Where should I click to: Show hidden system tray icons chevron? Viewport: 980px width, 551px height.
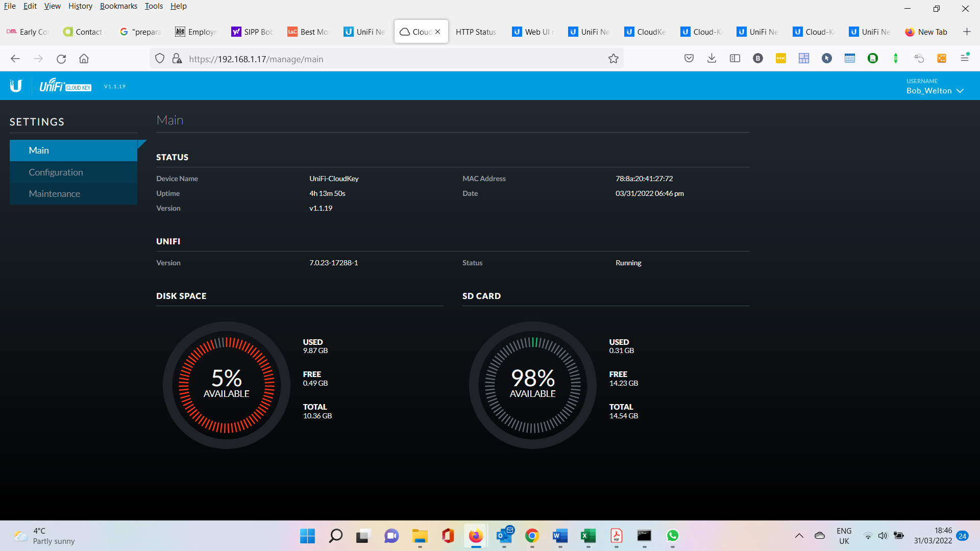[799, 536]
